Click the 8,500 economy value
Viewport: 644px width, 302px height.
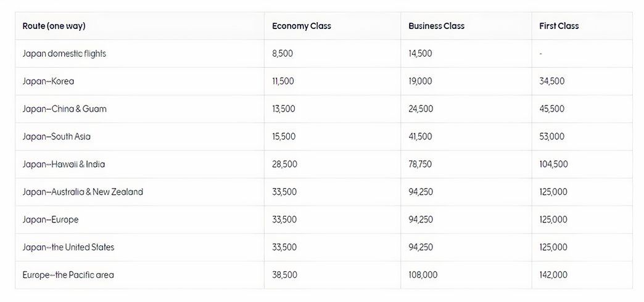click(283, 54)
